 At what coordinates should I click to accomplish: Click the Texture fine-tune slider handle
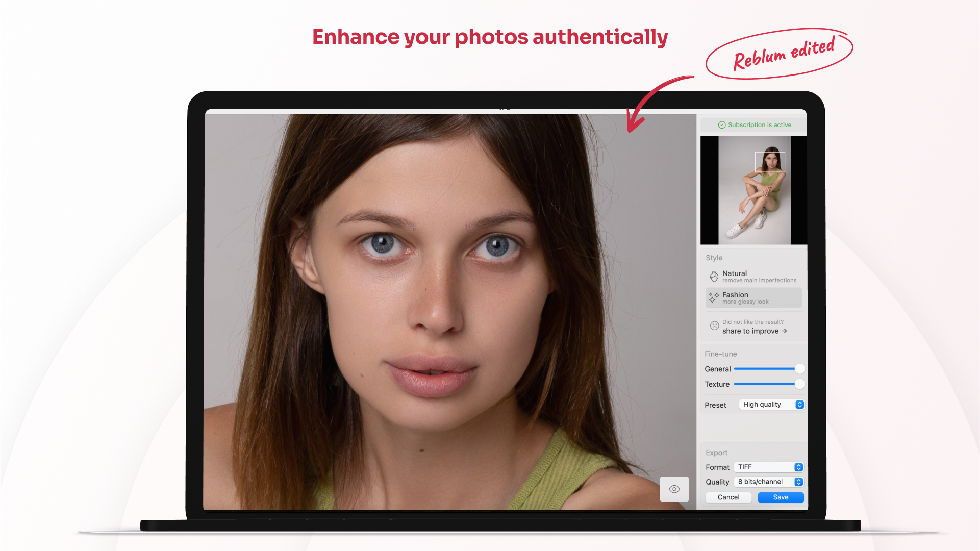point(799,384)
